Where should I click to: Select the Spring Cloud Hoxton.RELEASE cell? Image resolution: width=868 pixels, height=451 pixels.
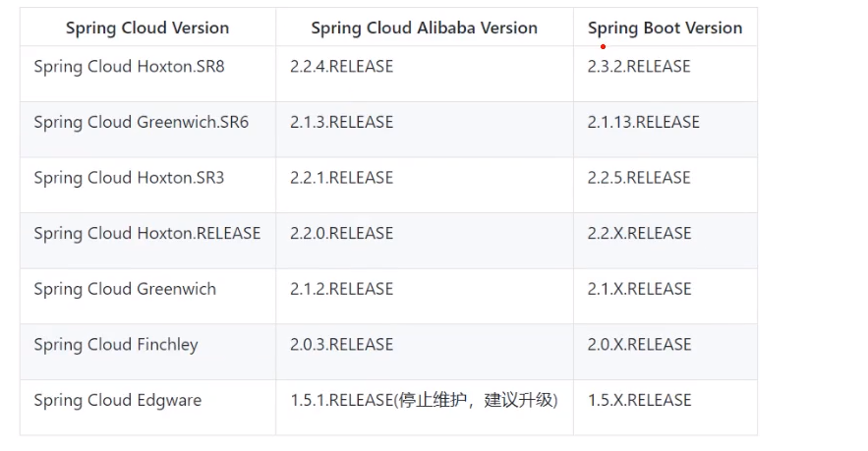pyautogui.click(x=147, y=241)
